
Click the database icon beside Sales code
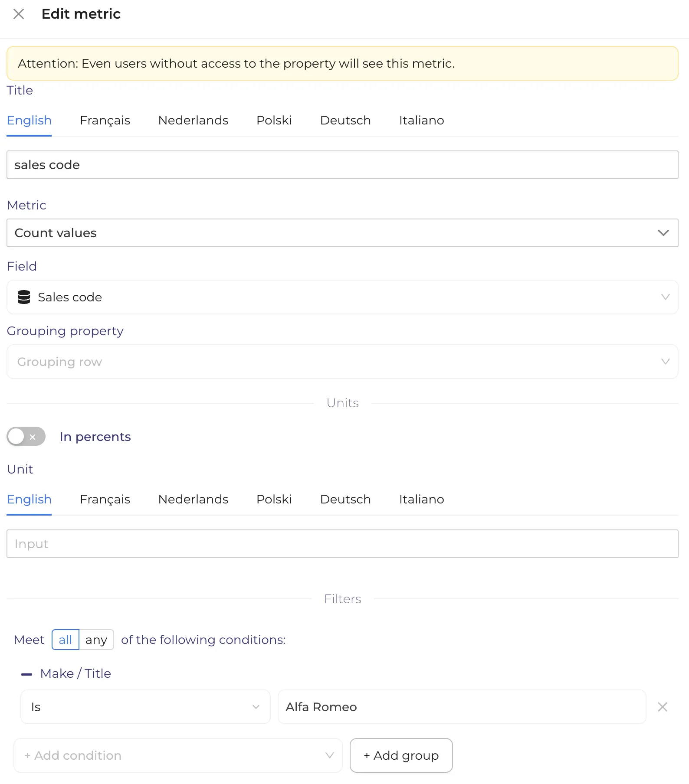24,297
